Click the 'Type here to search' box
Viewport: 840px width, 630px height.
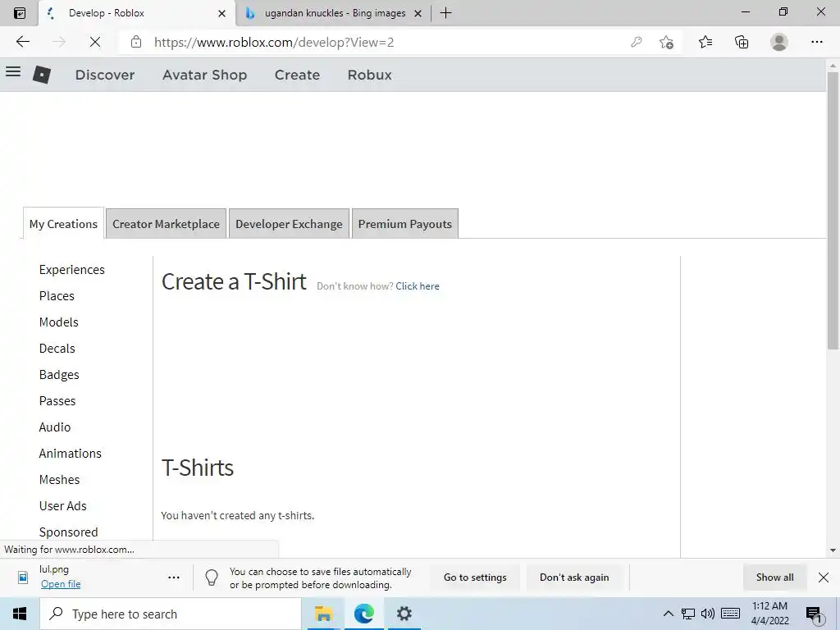tap(171, 614)
